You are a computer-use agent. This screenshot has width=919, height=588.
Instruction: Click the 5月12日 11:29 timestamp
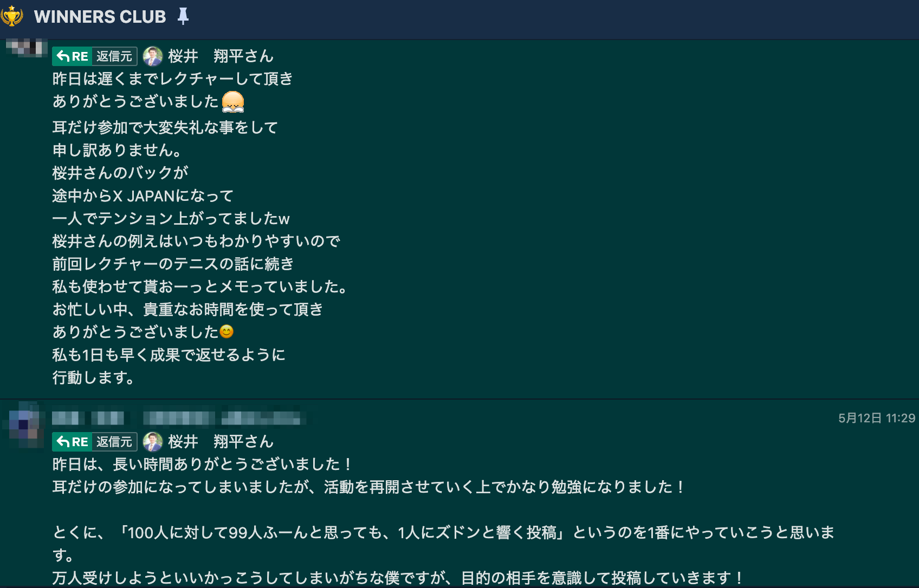coord(876,418)
